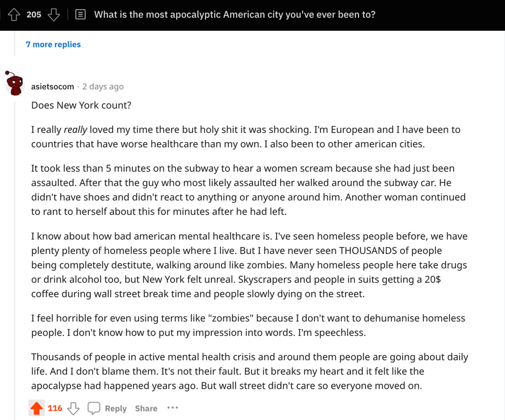Click asietsocom's Snoo avatar
The image size is (505, 420).
[x=15, y=84]
